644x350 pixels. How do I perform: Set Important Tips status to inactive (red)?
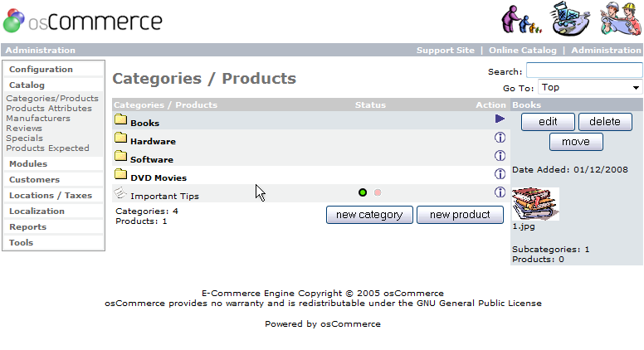[x=378, y=192]
